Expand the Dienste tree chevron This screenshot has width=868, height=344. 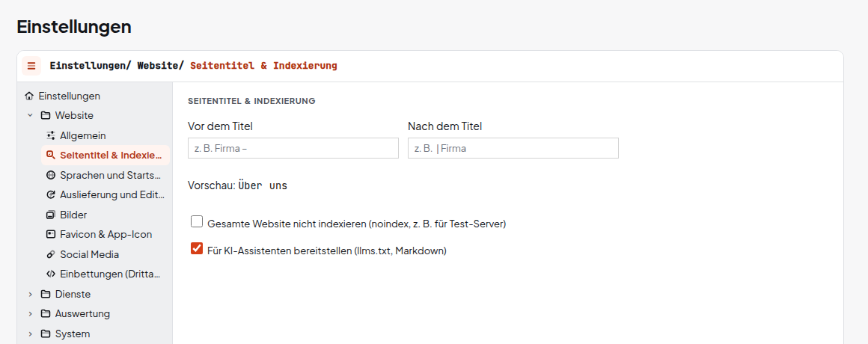[31, 294]
